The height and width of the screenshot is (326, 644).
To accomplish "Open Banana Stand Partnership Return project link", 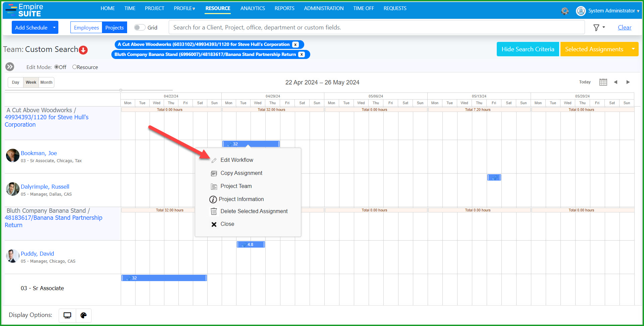I will click(53, 221).
